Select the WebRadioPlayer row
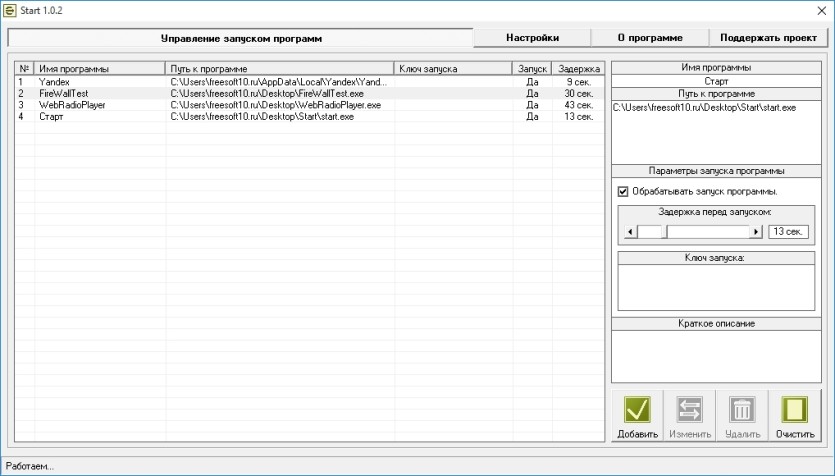The image size is (835, 476). tap(309, 105)
